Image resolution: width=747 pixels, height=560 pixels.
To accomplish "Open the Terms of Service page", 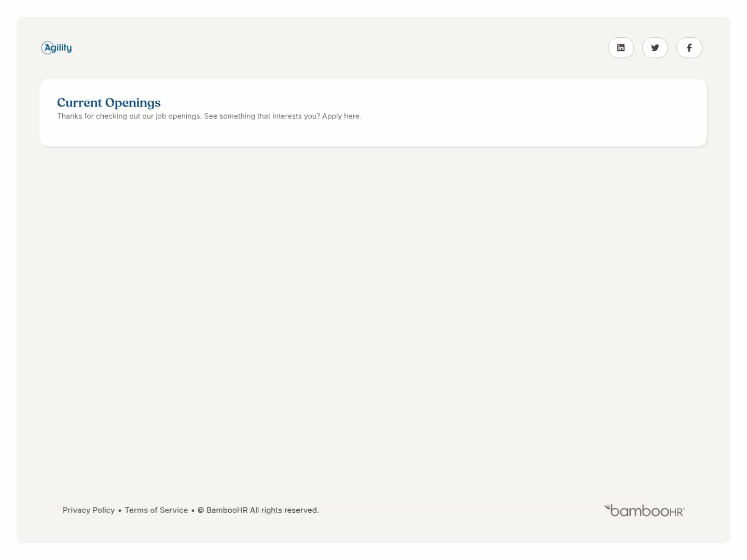I will [x=156, y=510].
